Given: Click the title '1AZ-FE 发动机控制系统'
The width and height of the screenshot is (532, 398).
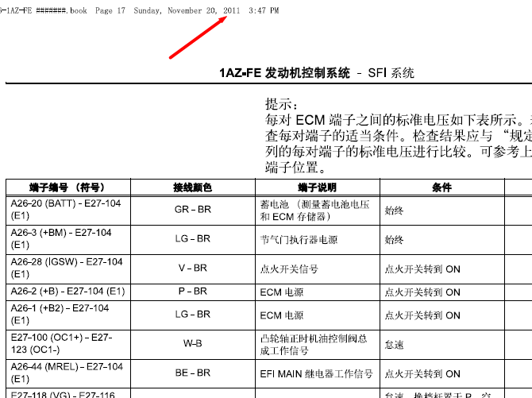Looking at the screenshot, I should pyautogui.click(x=284, y=72).
